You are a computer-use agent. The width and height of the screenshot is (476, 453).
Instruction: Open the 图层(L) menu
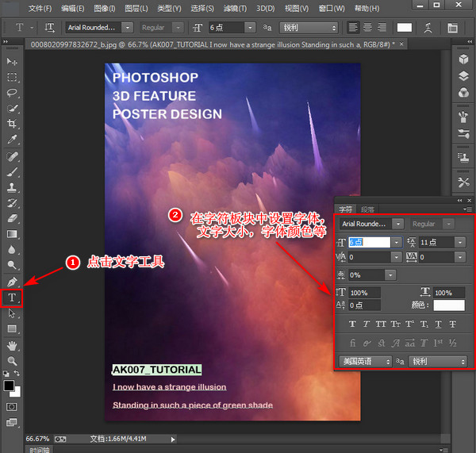136,9
